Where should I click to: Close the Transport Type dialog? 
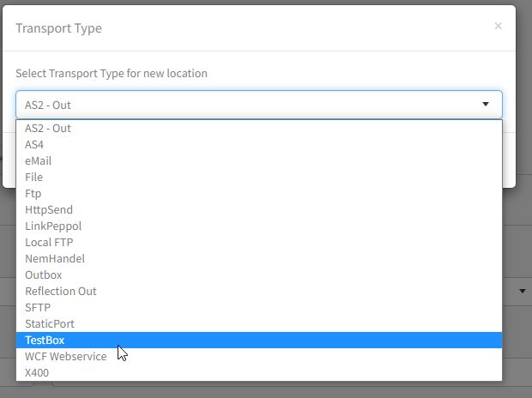498,27
